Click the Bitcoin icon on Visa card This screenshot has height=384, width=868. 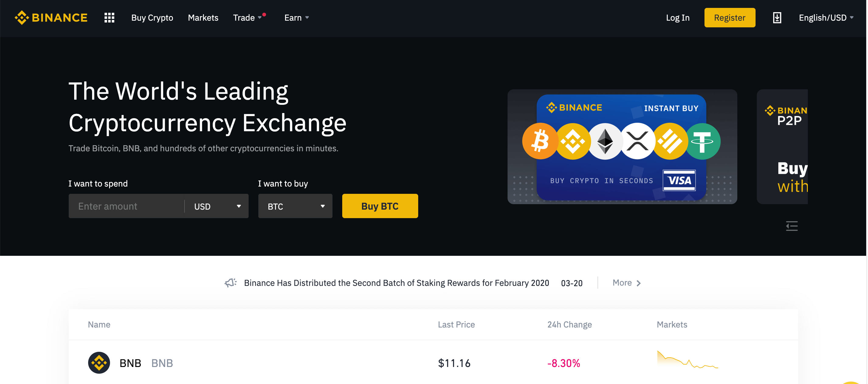point(540,141)
